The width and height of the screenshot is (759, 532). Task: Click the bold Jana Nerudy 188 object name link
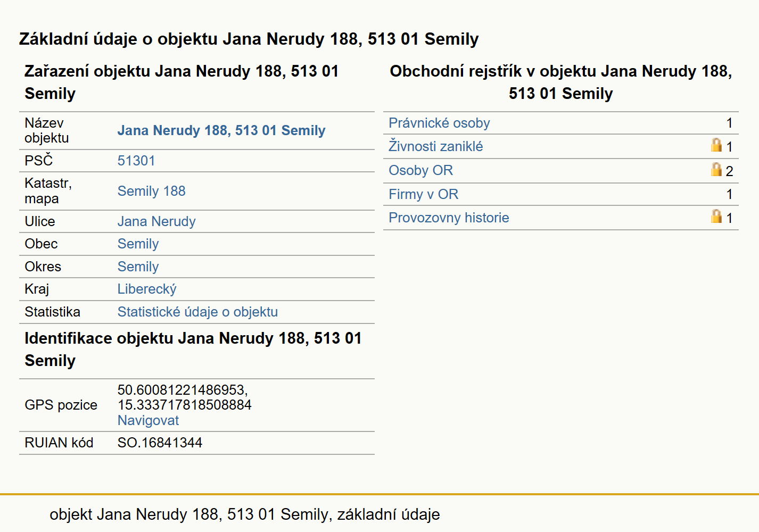click(221, 130)
